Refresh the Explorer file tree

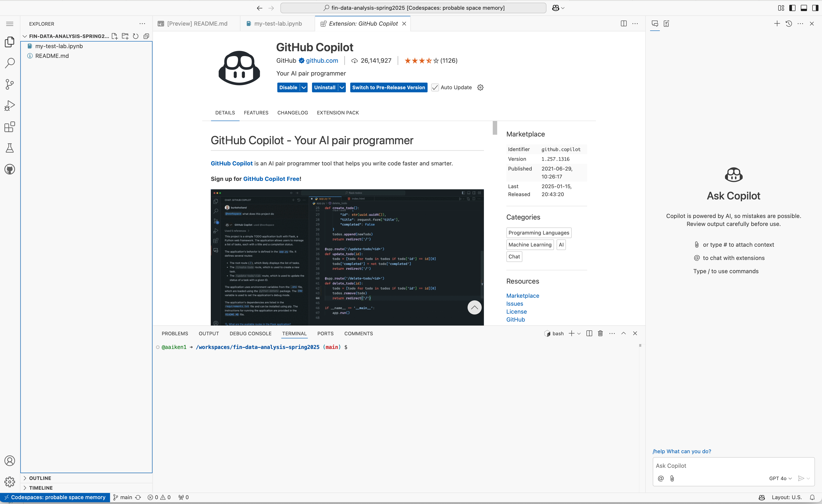click(x=135, y=36)
